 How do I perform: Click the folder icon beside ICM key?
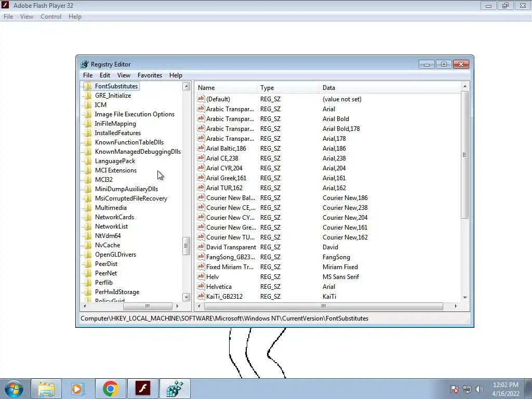(88, 105)
